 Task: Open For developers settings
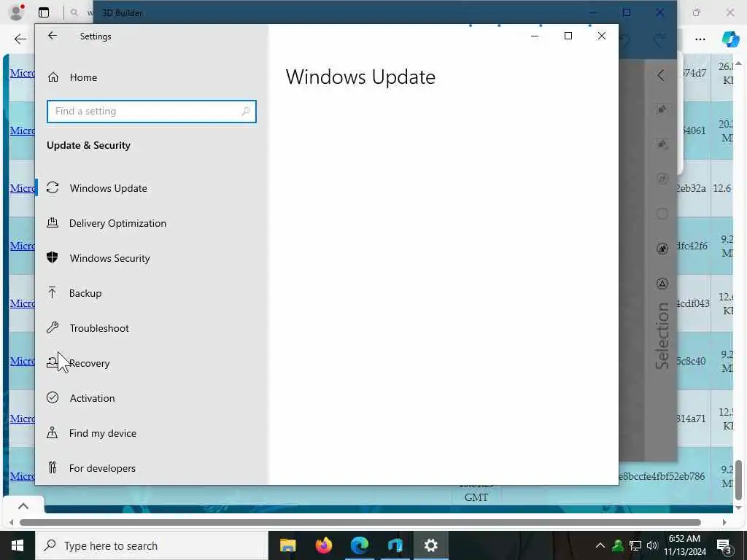tap(152, 468)
